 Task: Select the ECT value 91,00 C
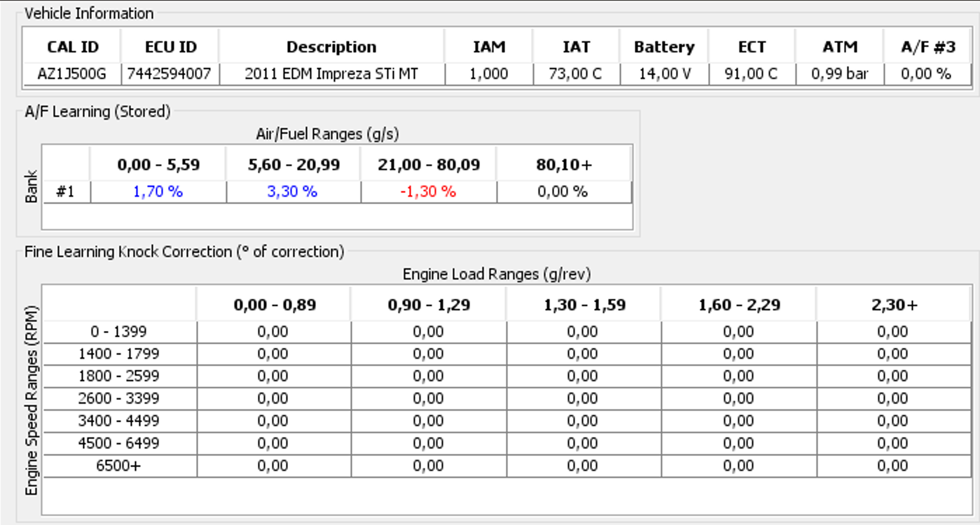coord(751,74)
